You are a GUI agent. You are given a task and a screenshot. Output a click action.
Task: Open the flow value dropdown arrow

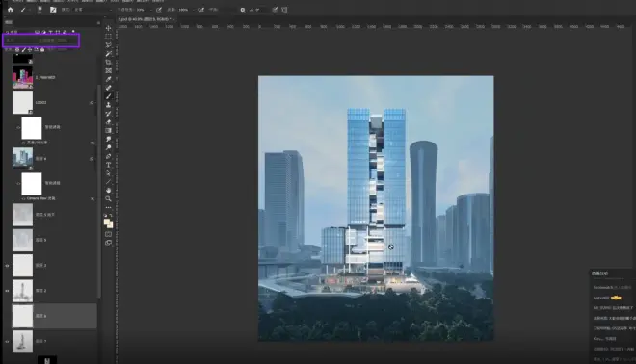click(x=194, y=10)
